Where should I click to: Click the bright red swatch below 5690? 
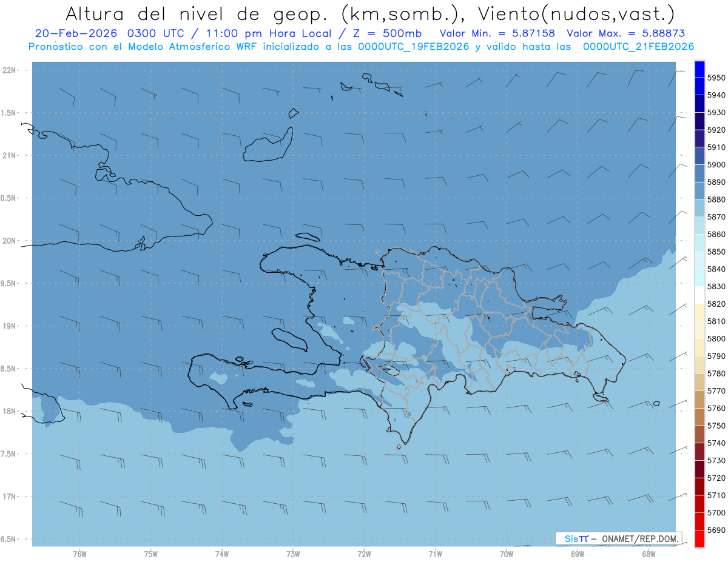point(699,538)
